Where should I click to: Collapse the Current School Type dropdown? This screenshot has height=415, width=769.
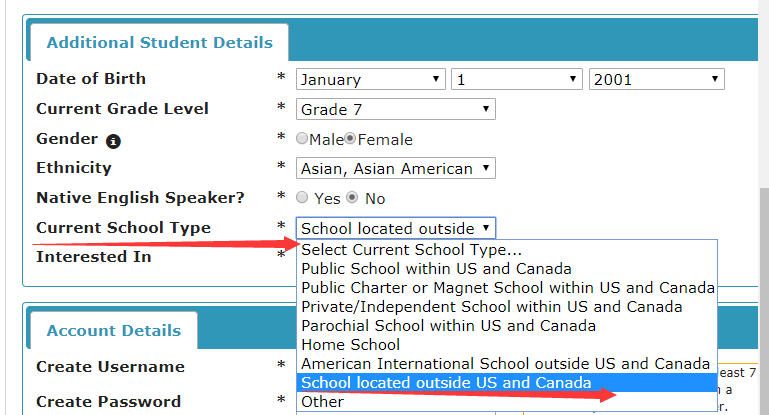click(x=396, y=228)
